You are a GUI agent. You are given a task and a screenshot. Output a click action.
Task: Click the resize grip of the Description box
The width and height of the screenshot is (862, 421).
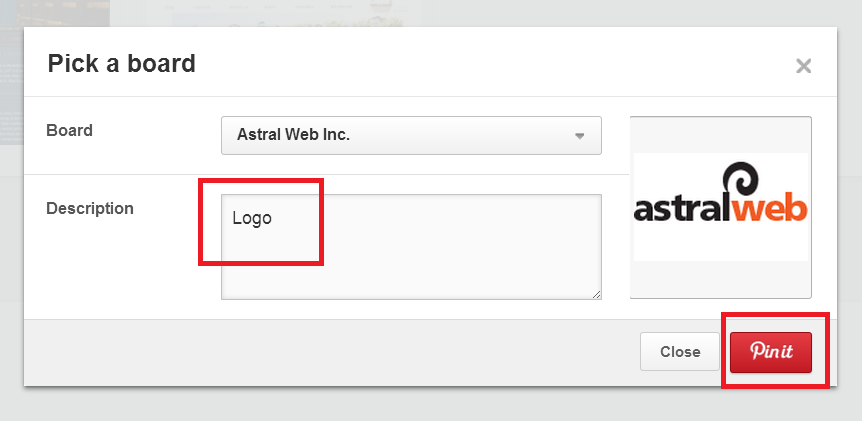click(597, 295)
